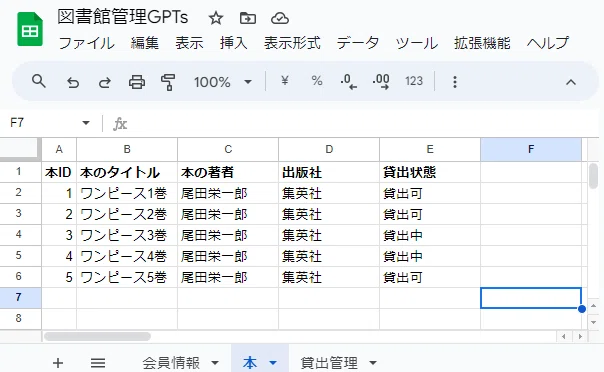Image resolution: width=604 pixels, height=372 pixels.
Task: Click the scroll up arrow
Action: click(593, 305)
